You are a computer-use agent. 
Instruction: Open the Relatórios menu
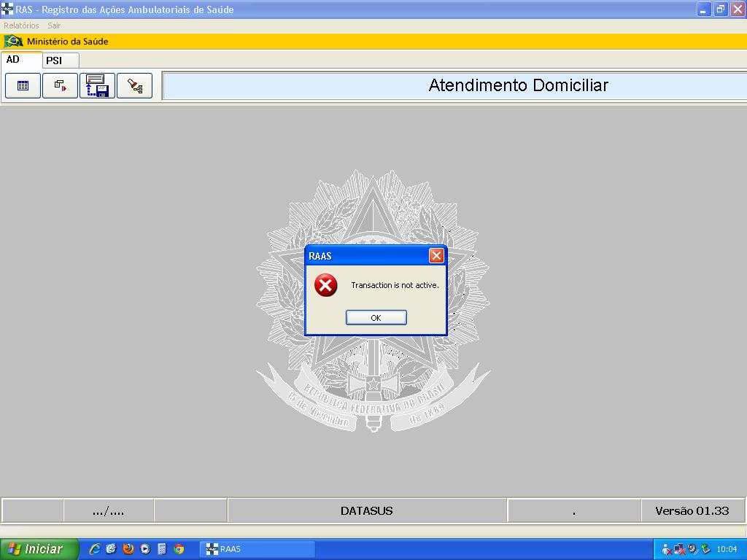[x=21, y=26]
